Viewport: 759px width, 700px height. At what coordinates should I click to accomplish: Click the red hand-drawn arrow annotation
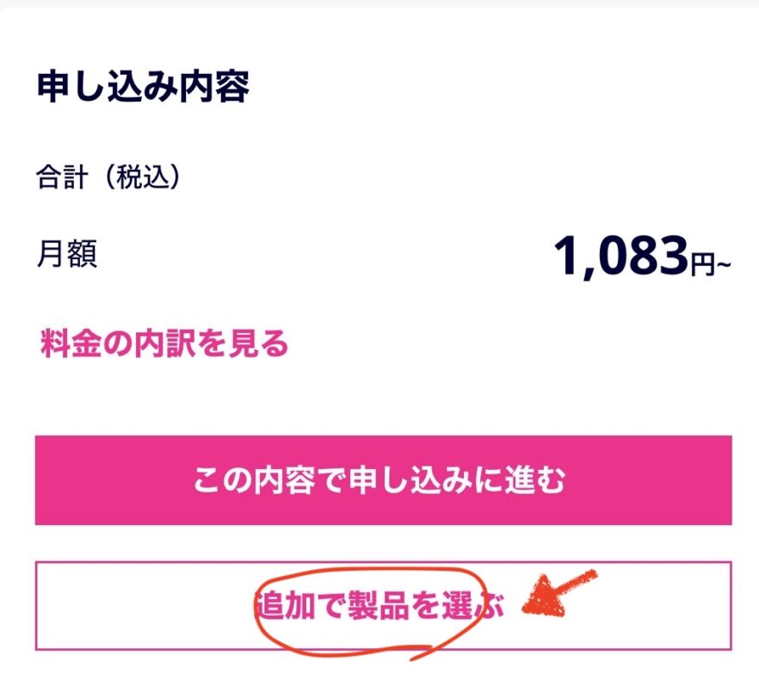click(x=555, y=596)
